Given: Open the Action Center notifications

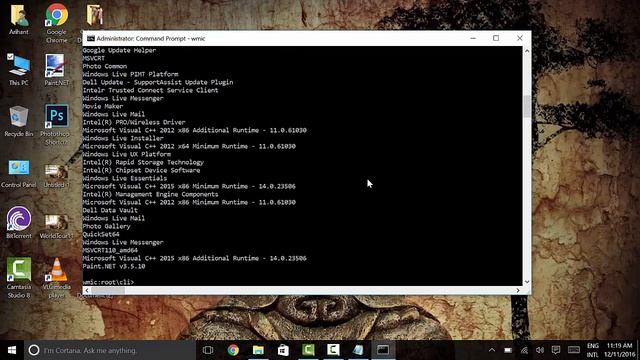Looking at the screenshot, I should point(556,350).
